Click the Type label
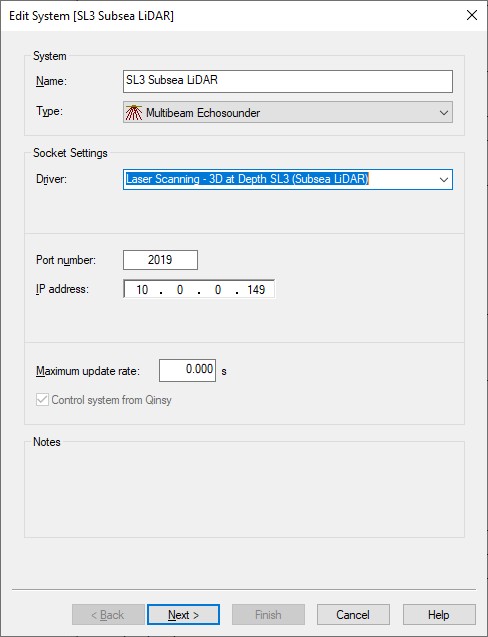Image resolution: width=488 pixels, height=637 pixels. (x=50, y=111)
